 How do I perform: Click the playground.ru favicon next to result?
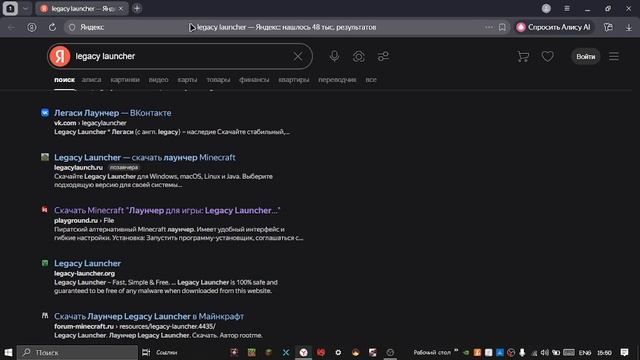coord(45,210)
